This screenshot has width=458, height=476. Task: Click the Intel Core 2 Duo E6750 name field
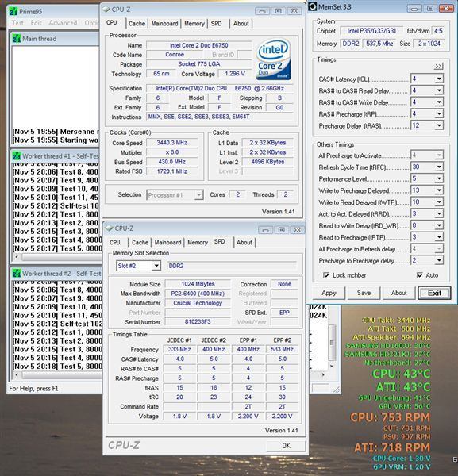[199, 45]
